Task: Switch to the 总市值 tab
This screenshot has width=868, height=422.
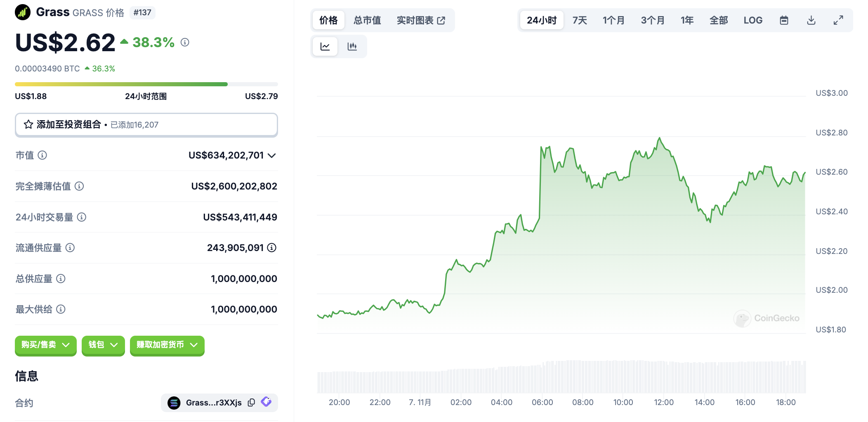Action: (367, 20)
